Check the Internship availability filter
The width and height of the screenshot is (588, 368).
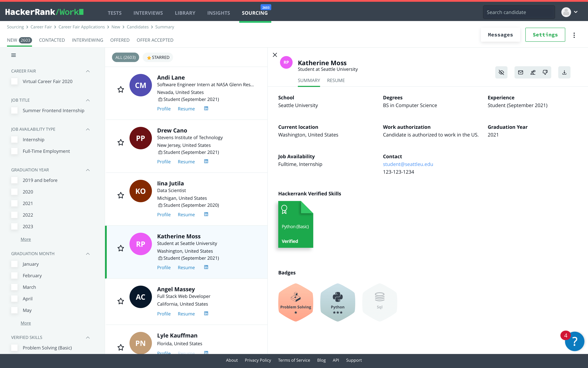click(x=14, y=140)
